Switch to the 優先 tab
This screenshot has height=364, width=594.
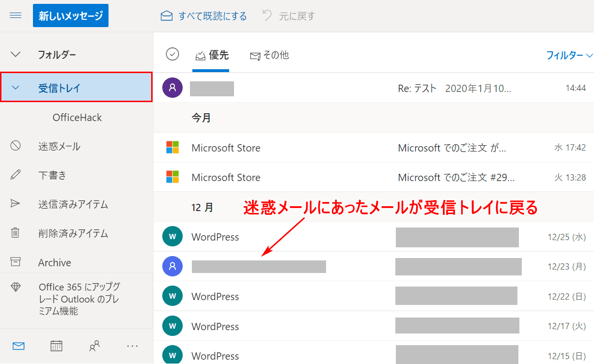[x=212, y=55]
